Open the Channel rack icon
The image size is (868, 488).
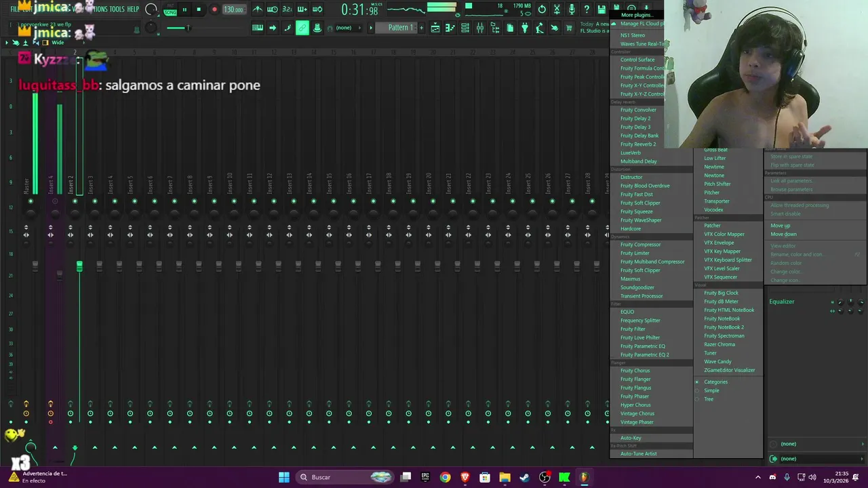(465, 28)
